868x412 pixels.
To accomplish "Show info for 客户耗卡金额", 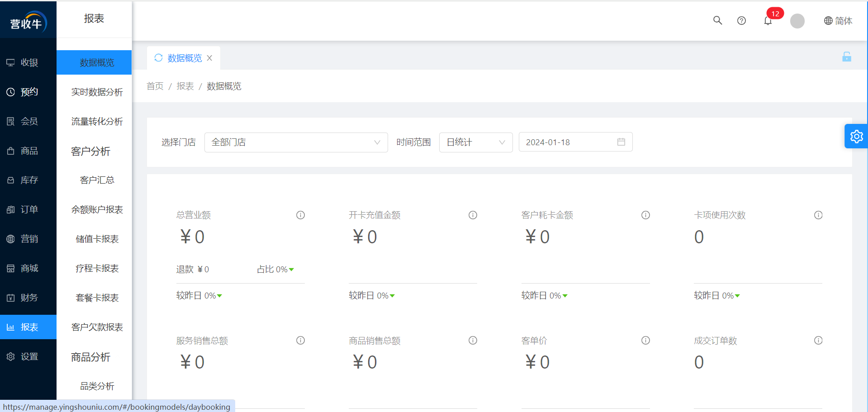I will point(646,215).
